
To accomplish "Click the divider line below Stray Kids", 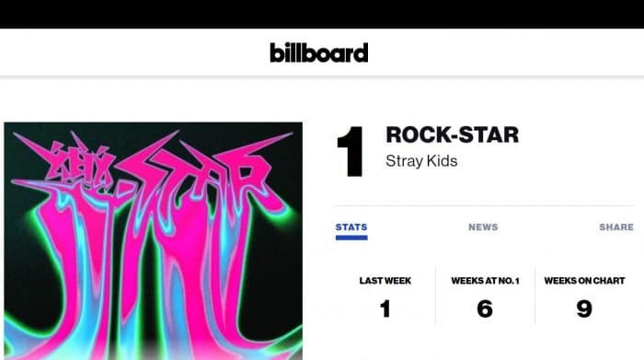I will 485,205.
